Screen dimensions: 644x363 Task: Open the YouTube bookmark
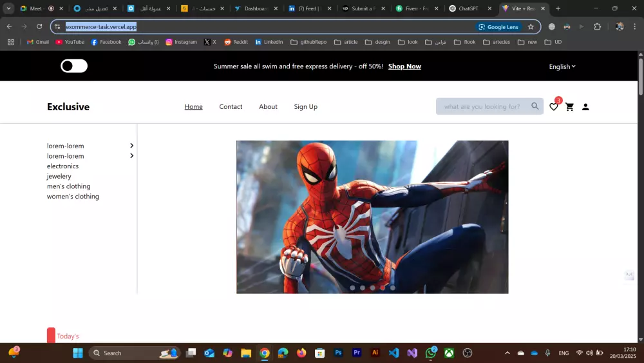(70, 42)
